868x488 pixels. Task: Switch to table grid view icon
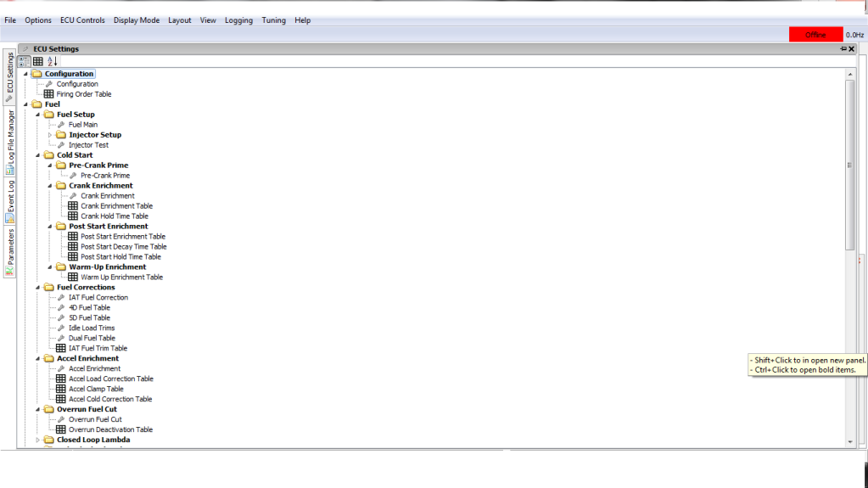[x=38, y=61]
